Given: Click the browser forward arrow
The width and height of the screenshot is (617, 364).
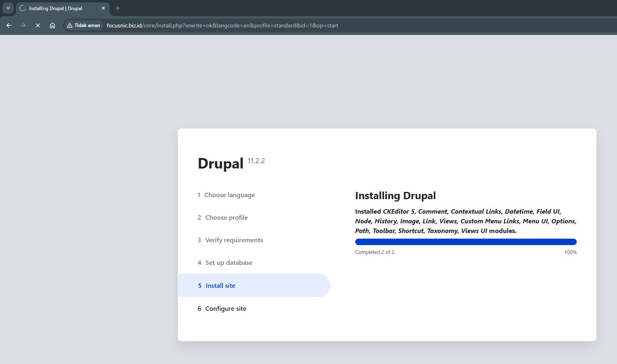Looking at the screenshot, I should tap(23, 25).
